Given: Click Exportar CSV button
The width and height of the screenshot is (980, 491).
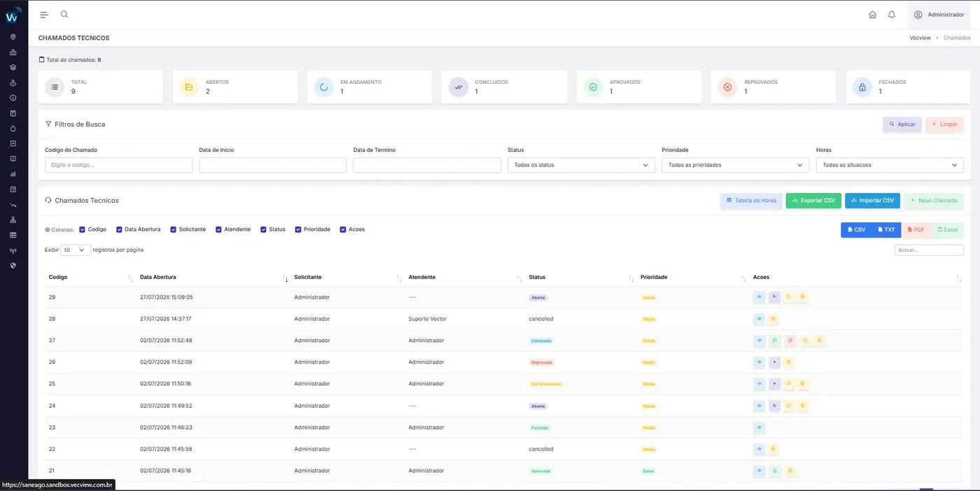Looking at the screenshot, I should (813, 201).
